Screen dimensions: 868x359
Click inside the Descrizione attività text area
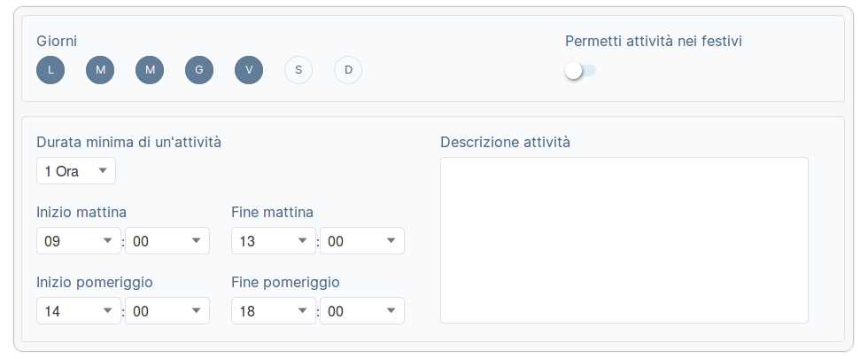[x=624, y=240]
